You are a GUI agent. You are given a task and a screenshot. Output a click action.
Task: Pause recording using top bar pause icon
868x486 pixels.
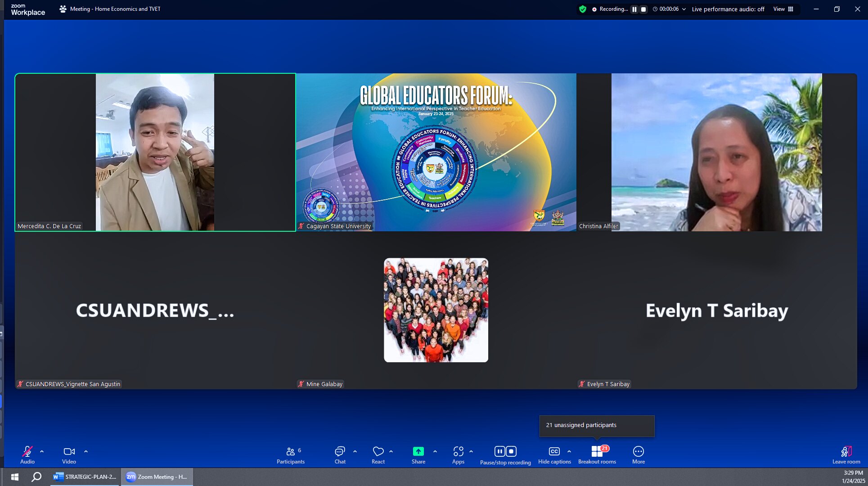pyautogui.click(x=634, y=9)
